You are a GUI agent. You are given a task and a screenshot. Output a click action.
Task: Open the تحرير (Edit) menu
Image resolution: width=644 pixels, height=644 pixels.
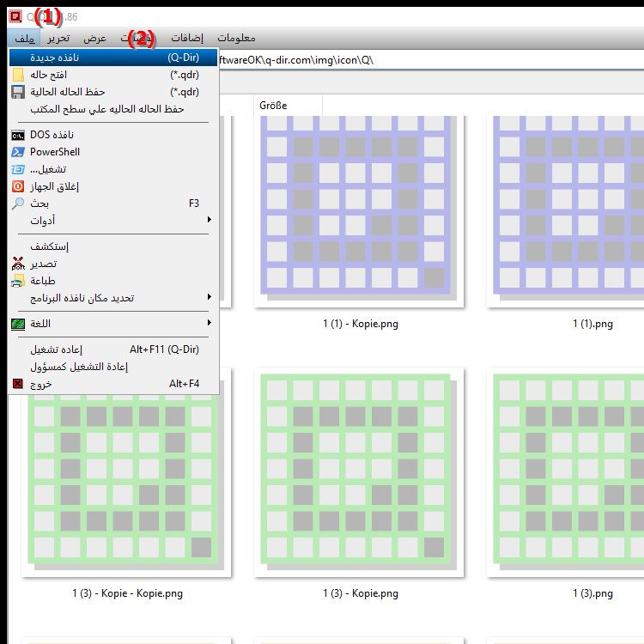tap(58, 38)
